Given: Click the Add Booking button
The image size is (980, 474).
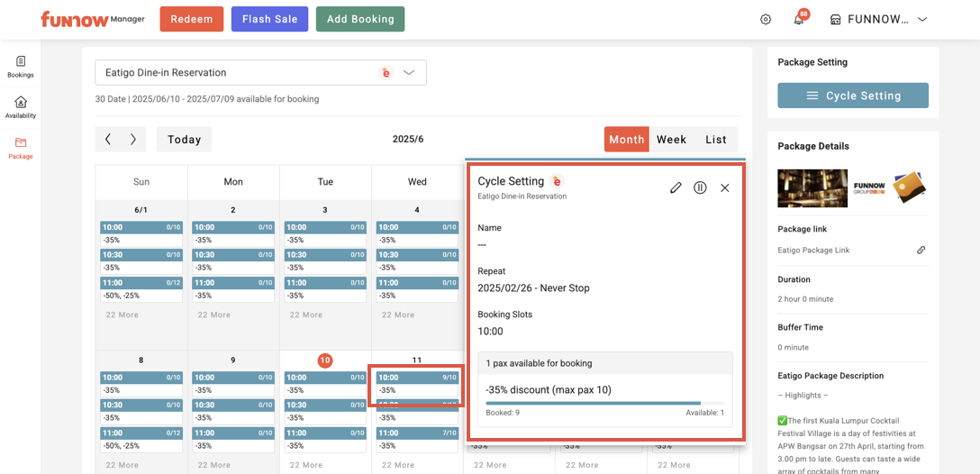Looking at the screenshot, I should (x=360, y=20).
